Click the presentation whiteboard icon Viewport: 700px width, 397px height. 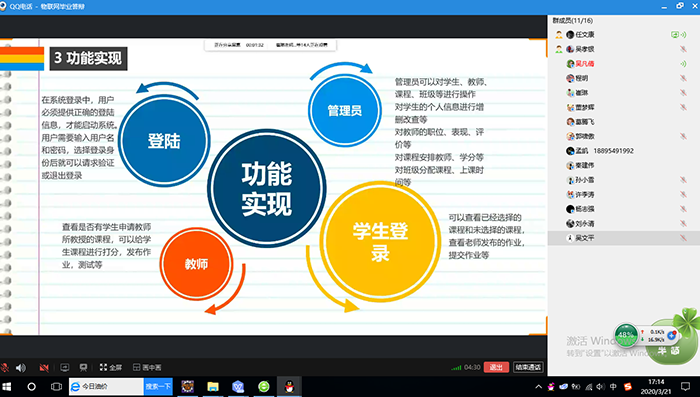[83, 368]
